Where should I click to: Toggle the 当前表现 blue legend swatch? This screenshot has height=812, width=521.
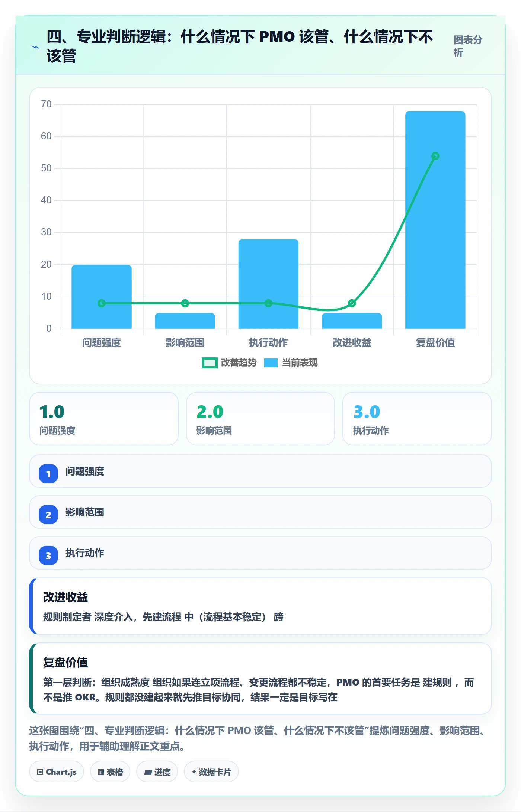[x=271, y=363]
